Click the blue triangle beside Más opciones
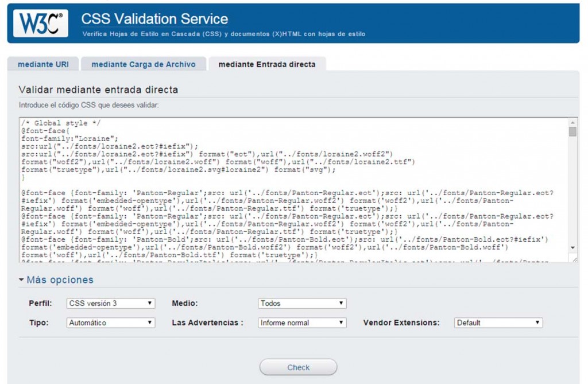588x384 pixels. (x=22, y=280)
